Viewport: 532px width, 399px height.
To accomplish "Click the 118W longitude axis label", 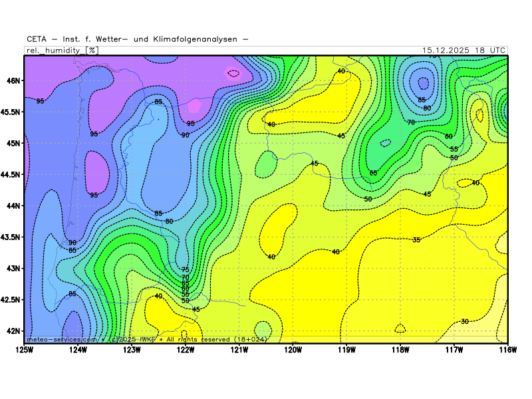I will click(x=400, y=349).
